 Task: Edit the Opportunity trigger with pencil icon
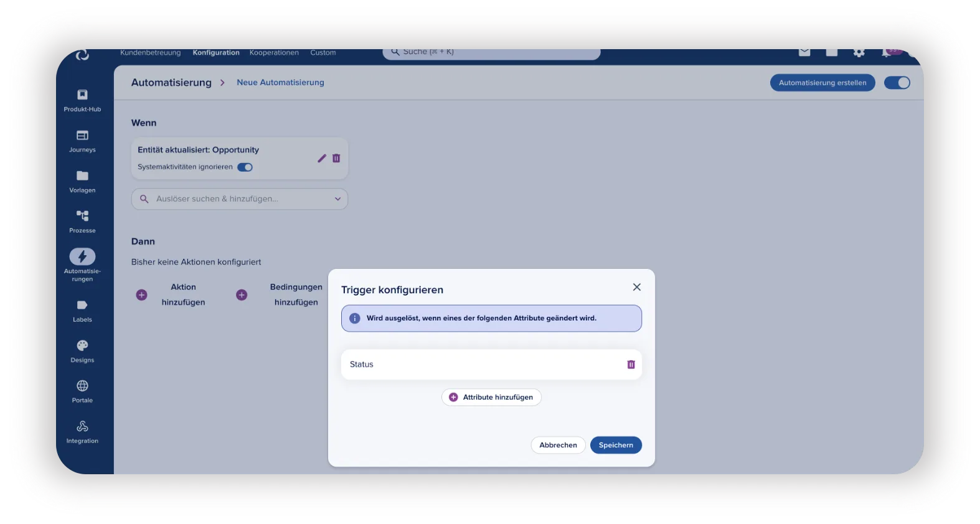pyautogui.click(x=322, y=158)
